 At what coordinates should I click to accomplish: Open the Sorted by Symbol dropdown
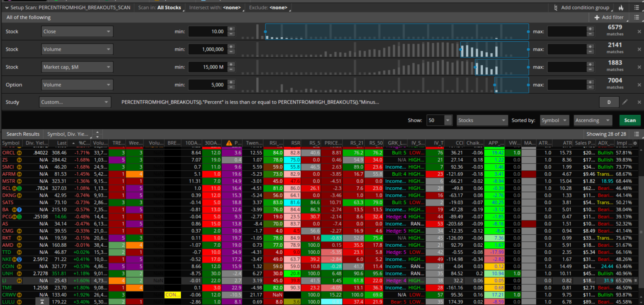(554, 120)
